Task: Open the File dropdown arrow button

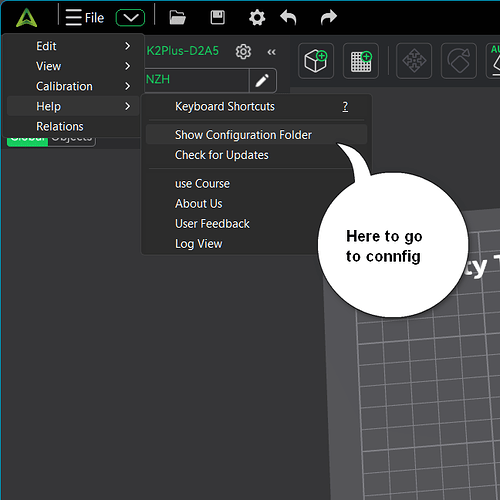Action: (130, 18)
